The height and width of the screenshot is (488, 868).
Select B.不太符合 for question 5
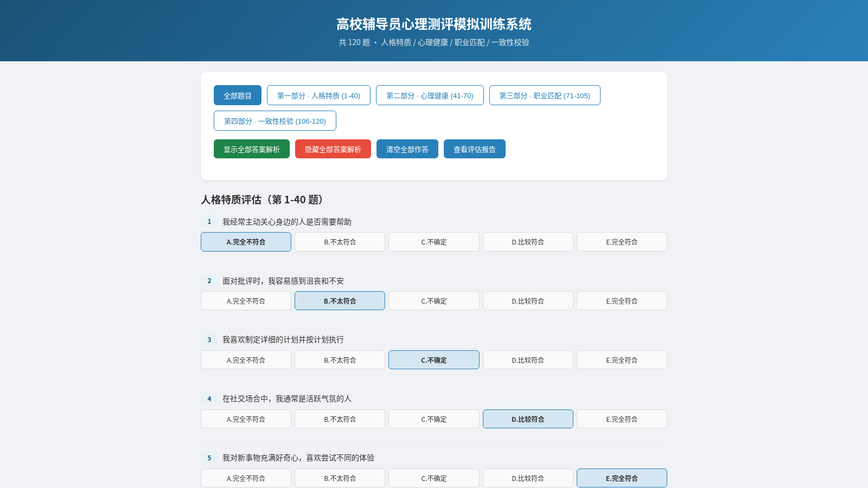340,478
